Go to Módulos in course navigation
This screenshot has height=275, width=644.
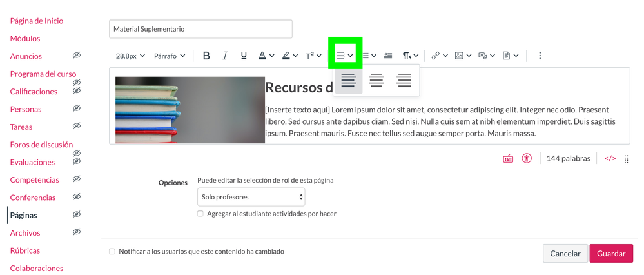(25, 39)
